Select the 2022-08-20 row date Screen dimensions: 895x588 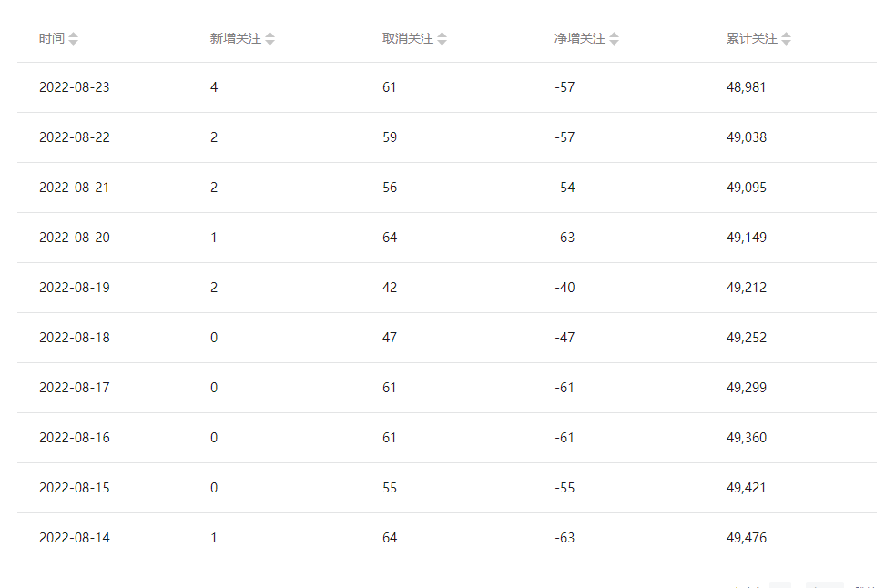(x=74, y=238)
